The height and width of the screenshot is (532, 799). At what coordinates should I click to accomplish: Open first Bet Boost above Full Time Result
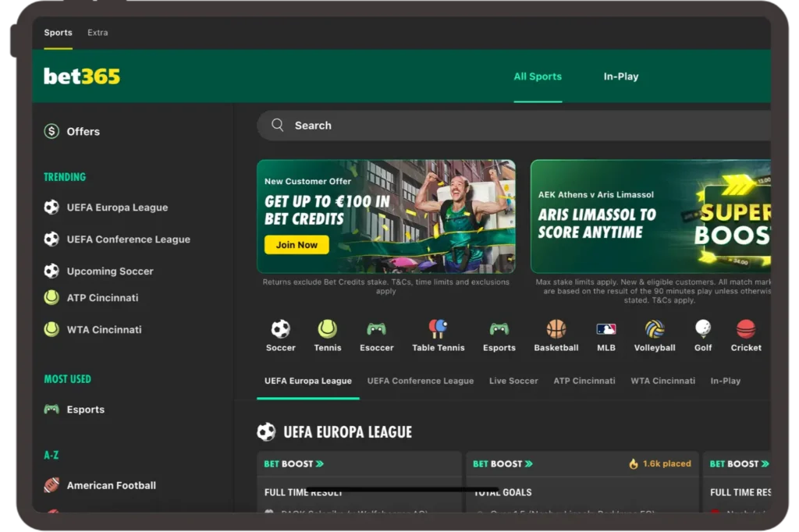pos(293,463)
